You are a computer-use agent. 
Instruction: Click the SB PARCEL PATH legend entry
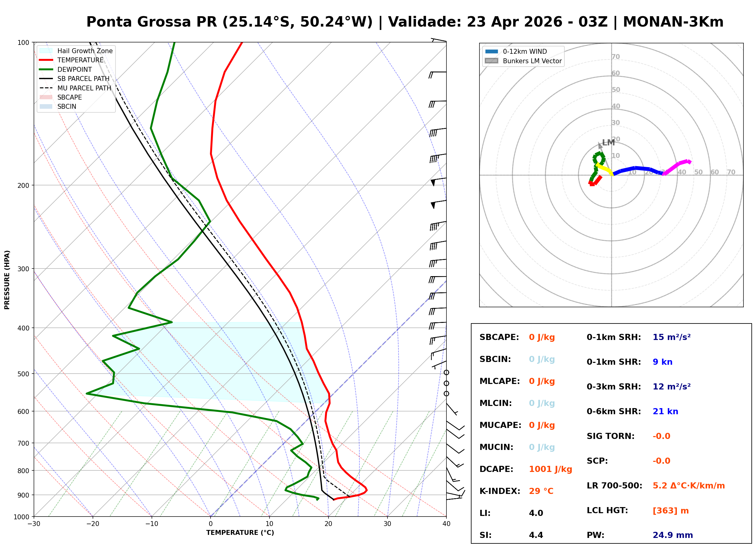[x=46, y=79]
